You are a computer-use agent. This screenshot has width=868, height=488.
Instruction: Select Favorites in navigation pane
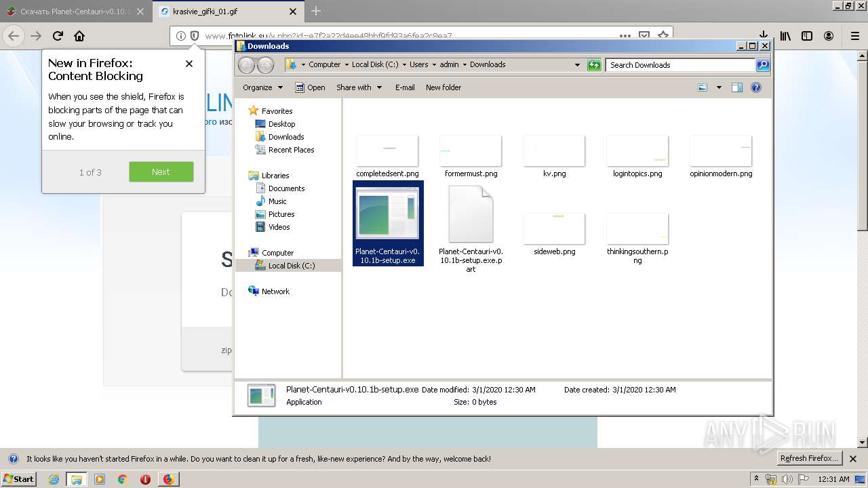point(271,111)
